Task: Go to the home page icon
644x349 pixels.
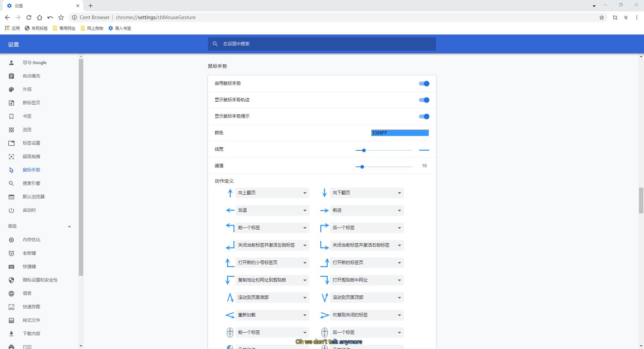Action: click(40, 17)
